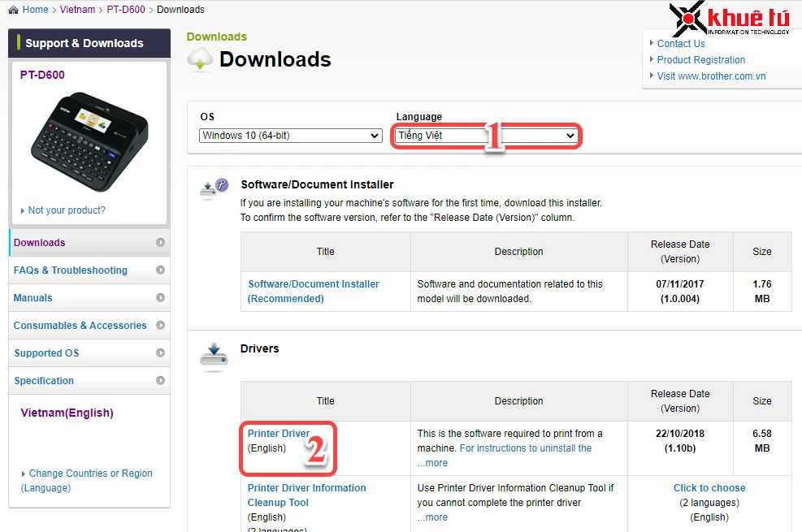Click the Software/Document Installer section icon
The height and width of the screenshot is (532, 802).
pos(214,189)
